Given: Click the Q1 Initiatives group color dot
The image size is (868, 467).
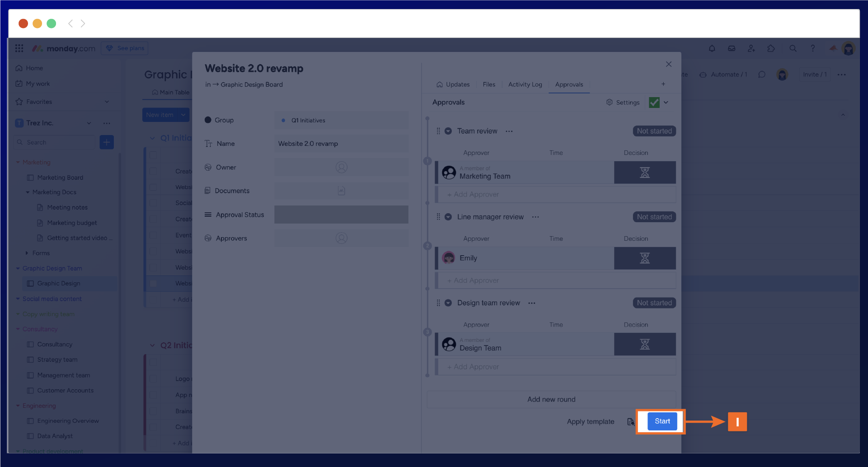Looking at the screenshot, I should [x=283, y=121].
